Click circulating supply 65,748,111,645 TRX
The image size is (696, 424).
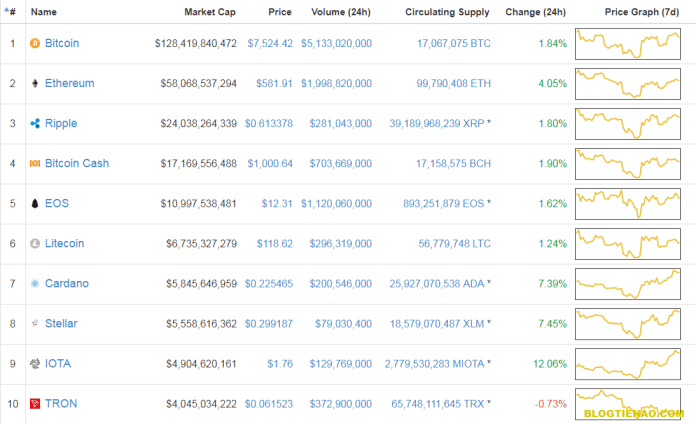[x=438, y=404]
